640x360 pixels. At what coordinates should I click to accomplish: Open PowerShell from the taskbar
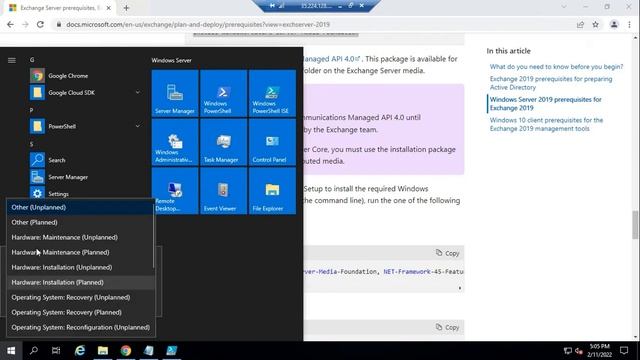click(x=172, y=351)
